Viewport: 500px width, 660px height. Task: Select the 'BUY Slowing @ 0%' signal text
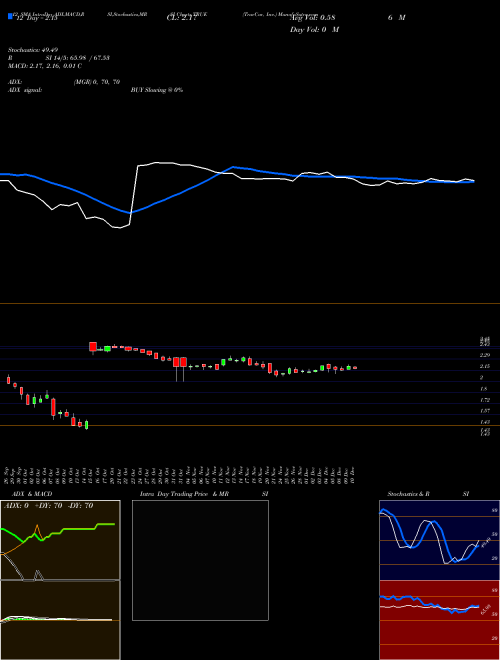tap(157, 90)
